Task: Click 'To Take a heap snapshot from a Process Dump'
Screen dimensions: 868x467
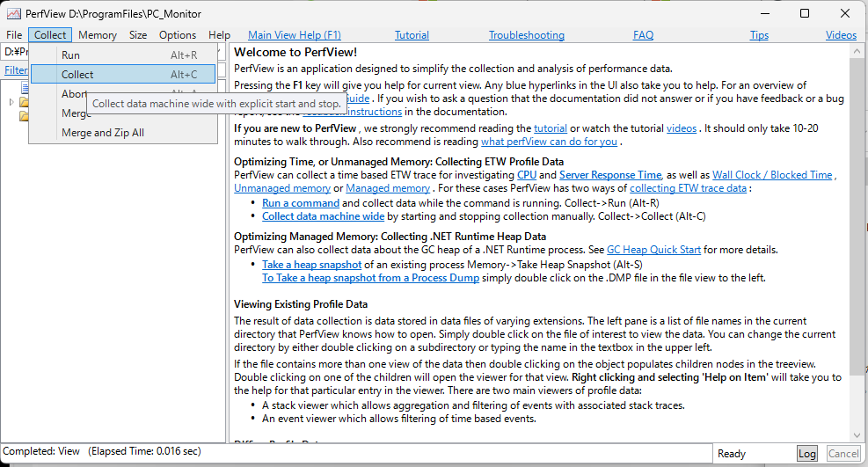Action: point(371,278)
